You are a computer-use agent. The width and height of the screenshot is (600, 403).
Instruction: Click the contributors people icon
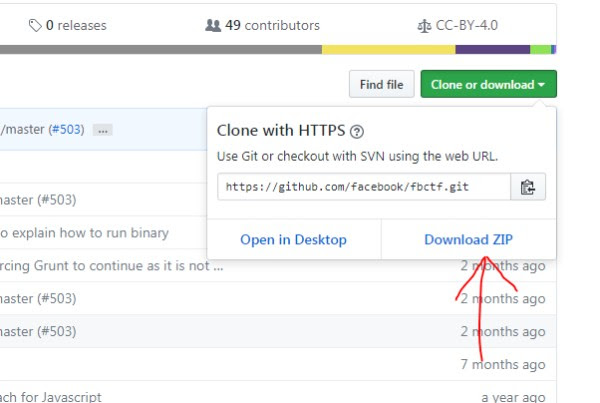[x=213, y=26]
